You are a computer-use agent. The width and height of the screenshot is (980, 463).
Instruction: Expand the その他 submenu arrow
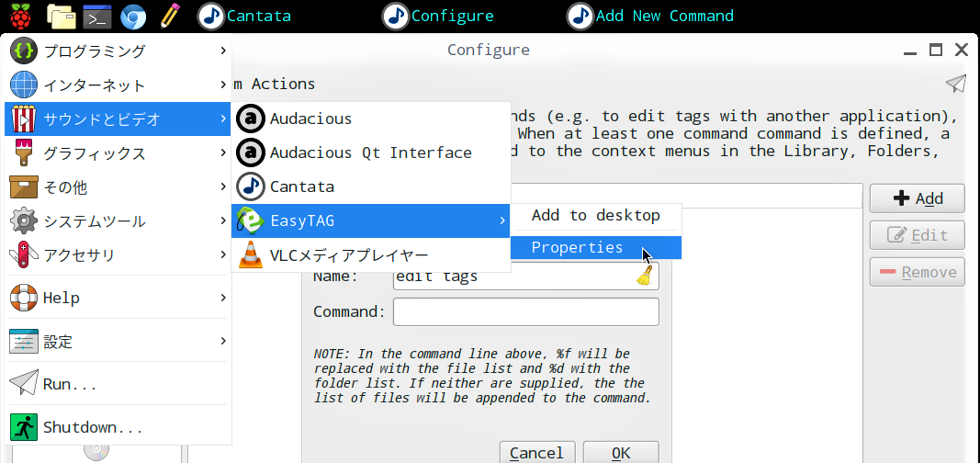tap(223, 186)
